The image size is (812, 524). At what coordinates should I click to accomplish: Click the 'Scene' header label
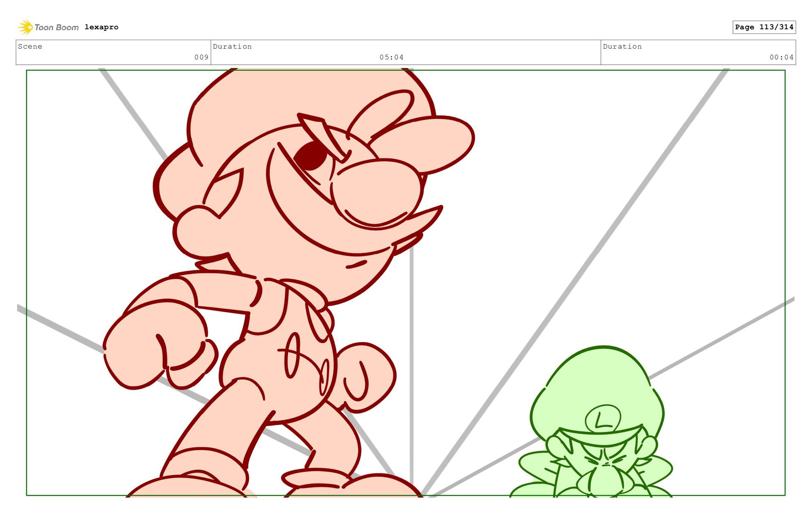pos(30,46)
